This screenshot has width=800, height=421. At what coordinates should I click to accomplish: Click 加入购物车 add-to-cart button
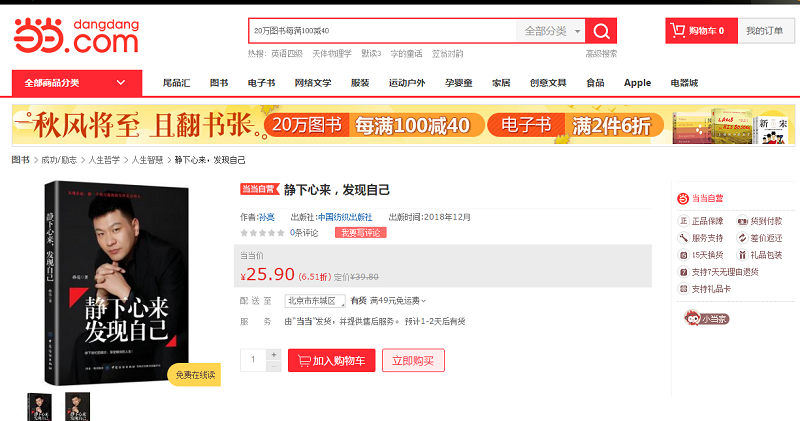click(x=332, y=360)
